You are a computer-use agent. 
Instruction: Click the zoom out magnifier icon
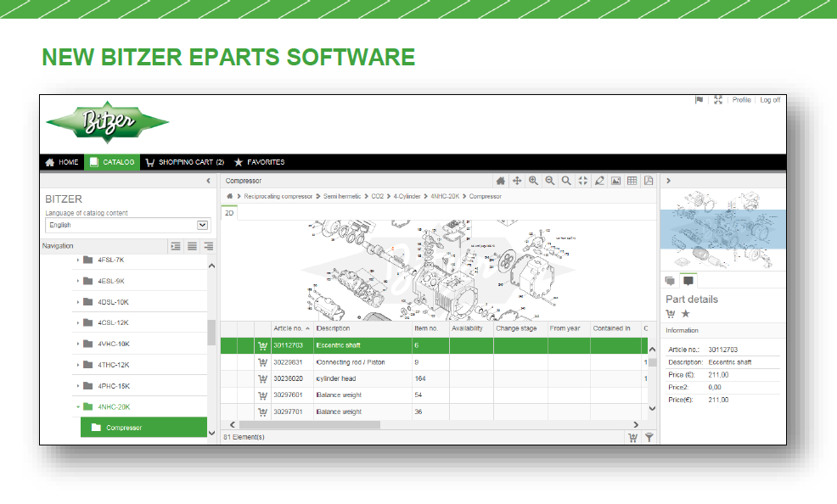(550, 181)
